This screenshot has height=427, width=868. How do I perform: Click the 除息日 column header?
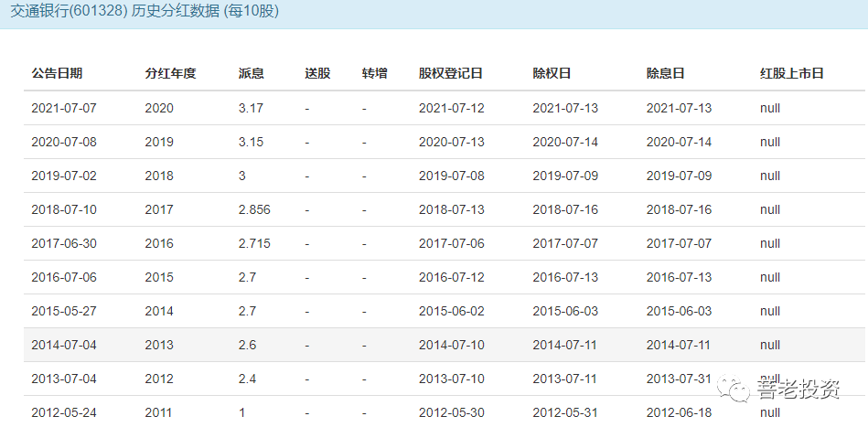(665, 73)
